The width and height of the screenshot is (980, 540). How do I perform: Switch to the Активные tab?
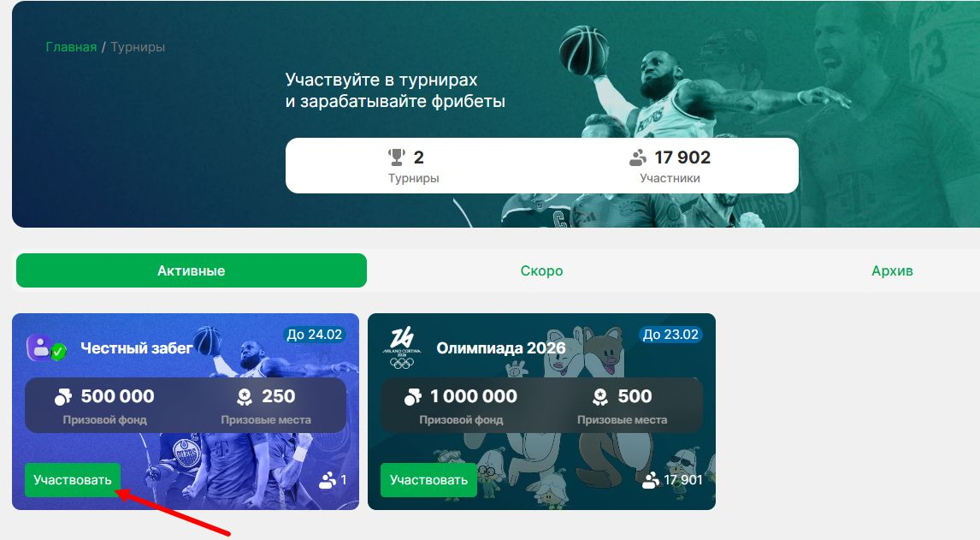192,270
